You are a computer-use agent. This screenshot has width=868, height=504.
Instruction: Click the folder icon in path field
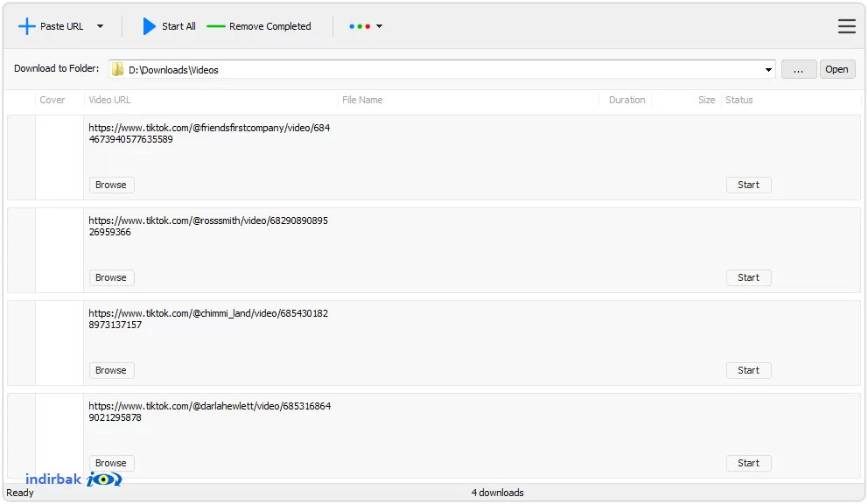pos(117,69)
